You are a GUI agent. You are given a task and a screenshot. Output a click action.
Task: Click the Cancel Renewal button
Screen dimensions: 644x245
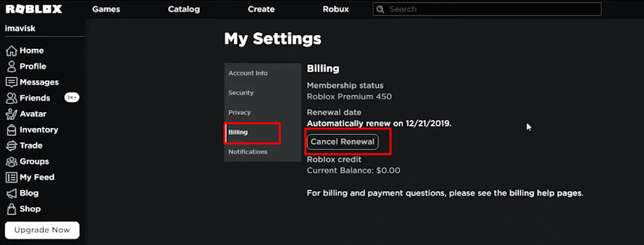click(342, 142)
